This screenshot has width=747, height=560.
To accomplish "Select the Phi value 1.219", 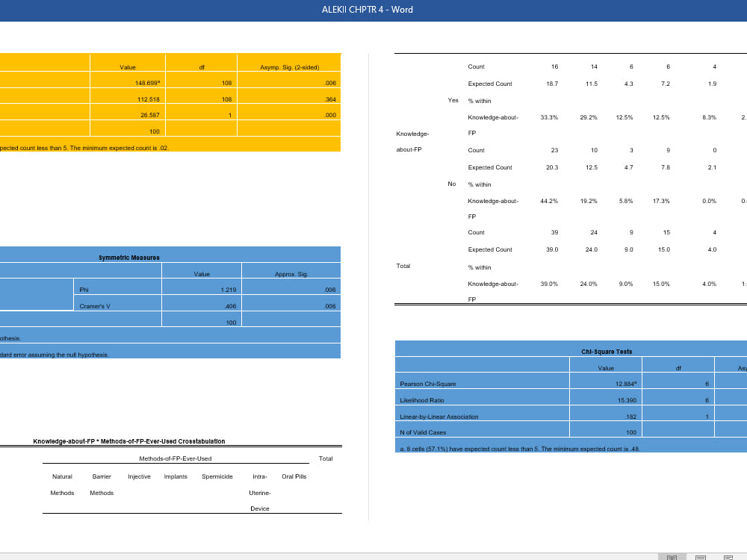I will coord(228,290).
